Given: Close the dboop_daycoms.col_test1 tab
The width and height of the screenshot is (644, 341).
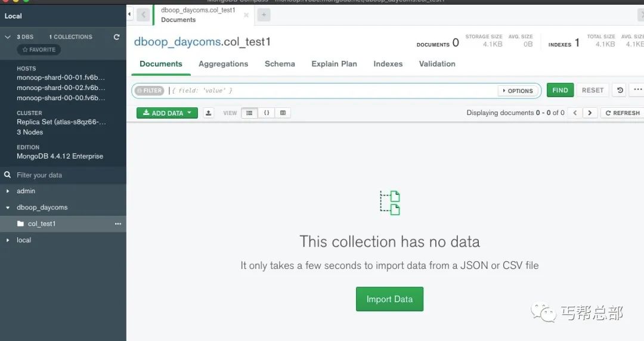Looking at the screenshot, I should click(x=246, y=15).
